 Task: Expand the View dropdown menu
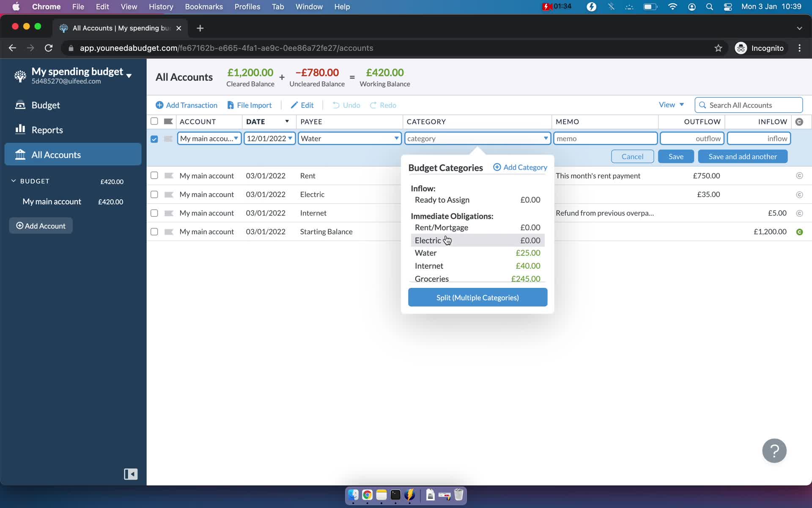[x=670, y=105]
